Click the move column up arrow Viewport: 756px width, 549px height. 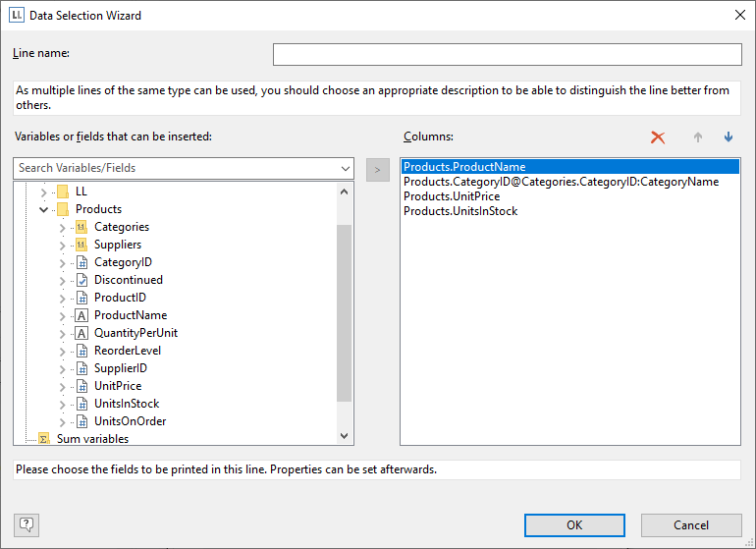coord(698,137)
